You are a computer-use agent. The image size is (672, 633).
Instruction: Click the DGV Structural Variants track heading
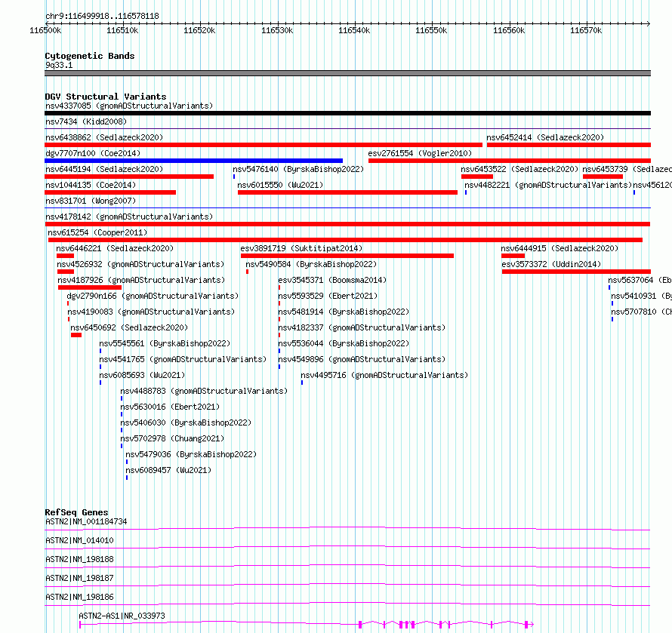pos(106,97)
